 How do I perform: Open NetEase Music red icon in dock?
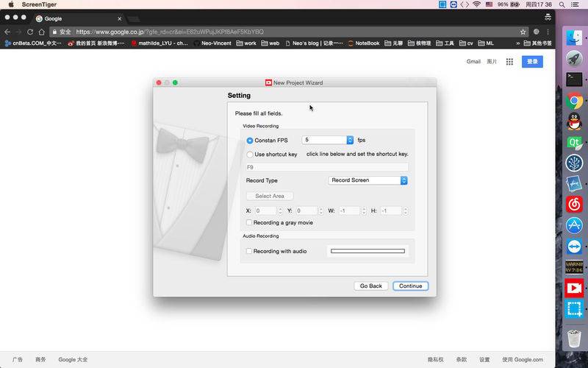tap(574, 205)
